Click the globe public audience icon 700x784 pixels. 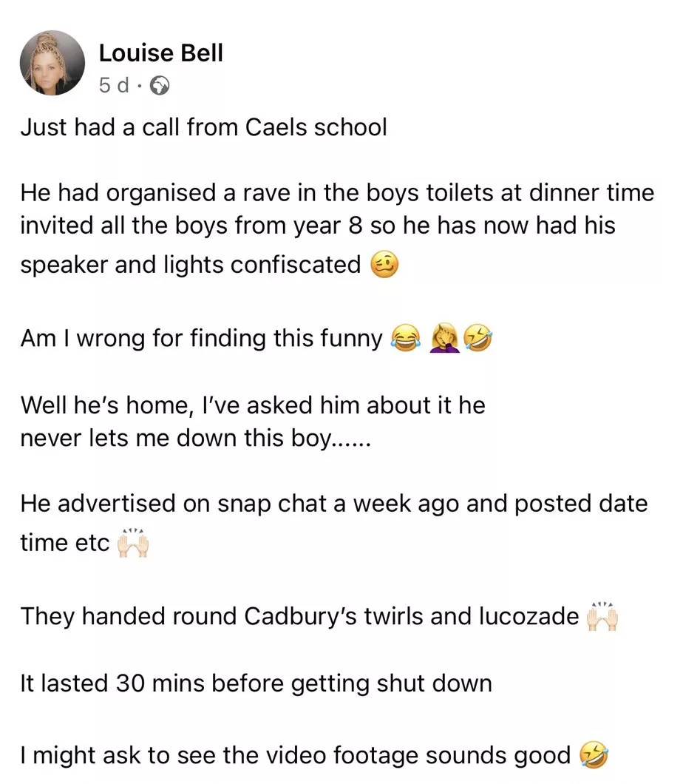pos(160,87)
